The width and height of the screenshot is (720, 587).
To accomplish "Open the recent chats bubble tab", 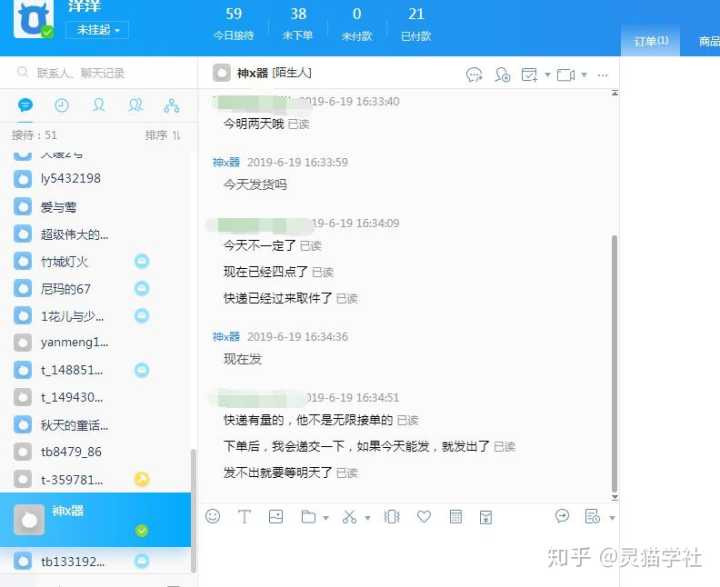I will point(25,106).
